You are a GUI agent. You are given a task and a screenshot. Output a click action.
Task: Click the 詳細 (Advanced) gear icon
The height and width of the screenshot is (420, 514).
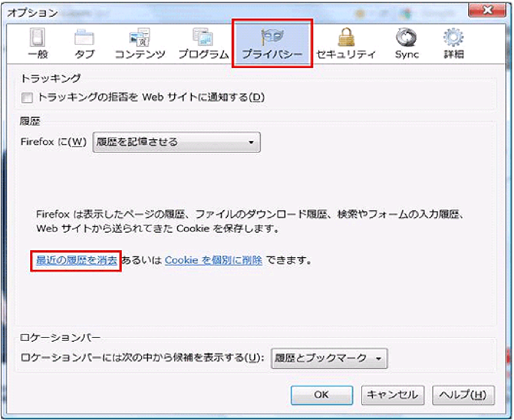point(453,37)
